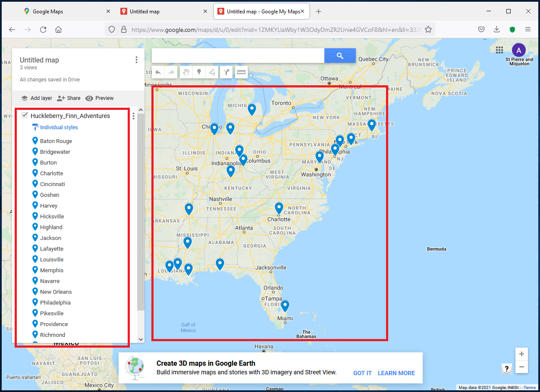This screenshot has width=540, height=392.
Task: Click the Untitled map title
Action: pyautogui.click(x=39, y=60)
